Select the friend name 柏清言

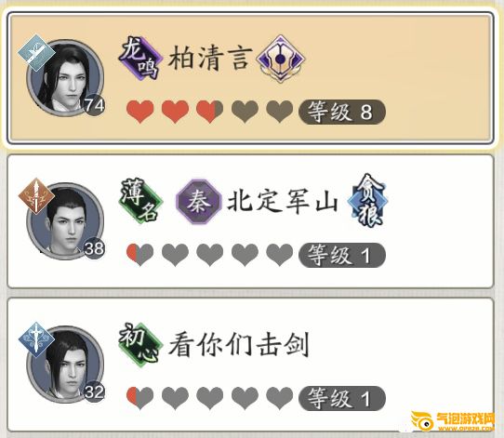[210, 59]
